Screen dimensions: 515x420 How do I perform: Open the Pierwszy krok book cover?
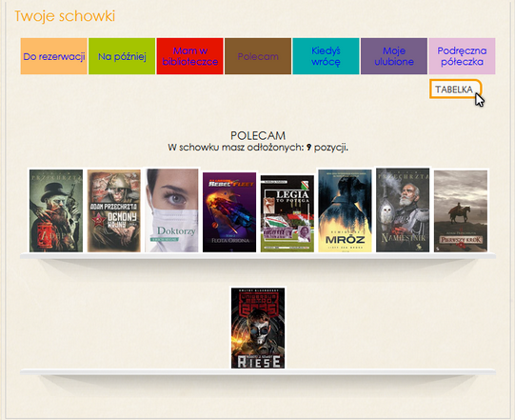[461, 211]
